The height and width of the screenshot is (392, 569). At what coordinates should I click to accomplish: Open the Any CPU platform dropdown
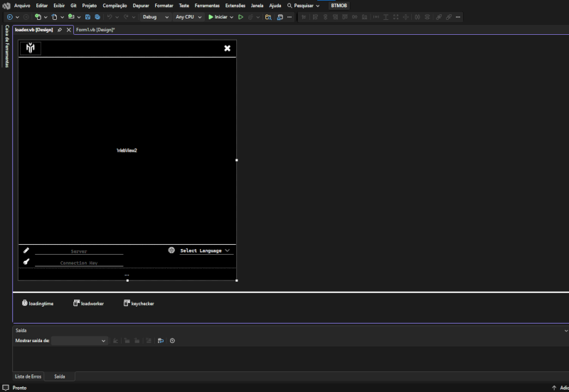click(188, 16)
